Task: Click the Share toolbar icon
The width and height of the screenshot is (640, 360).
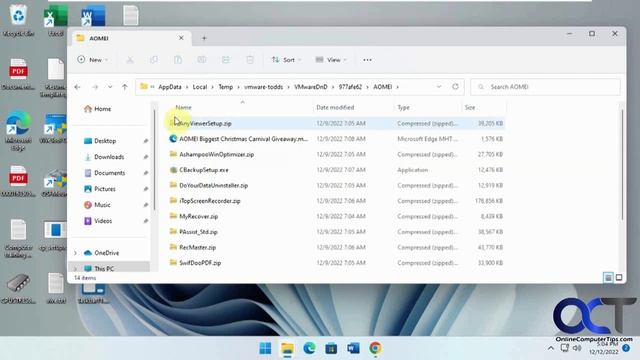Action: tap(226, 60)
